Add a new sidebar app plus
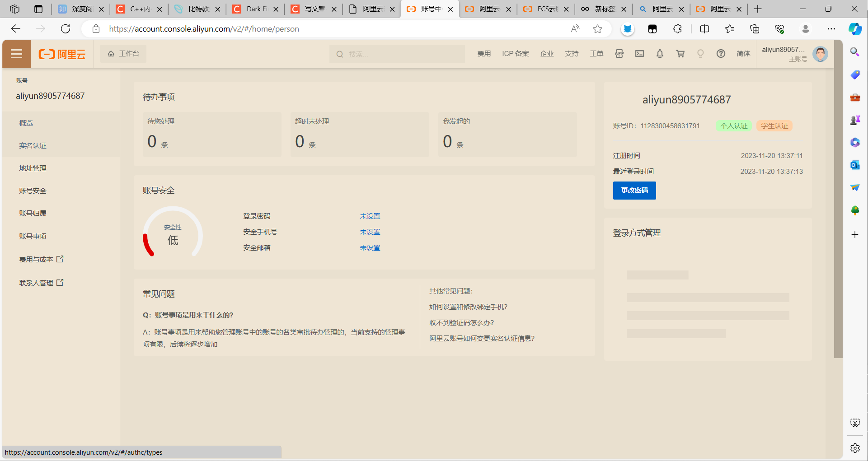This screenshot has width=868, height=461. (855, 235)
